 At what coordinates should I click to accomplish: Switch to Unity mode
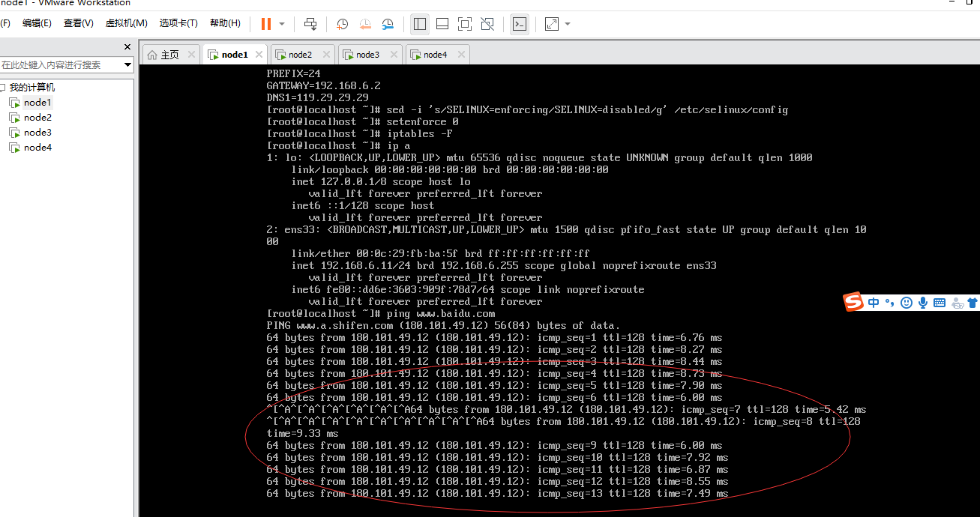(487, 24)
